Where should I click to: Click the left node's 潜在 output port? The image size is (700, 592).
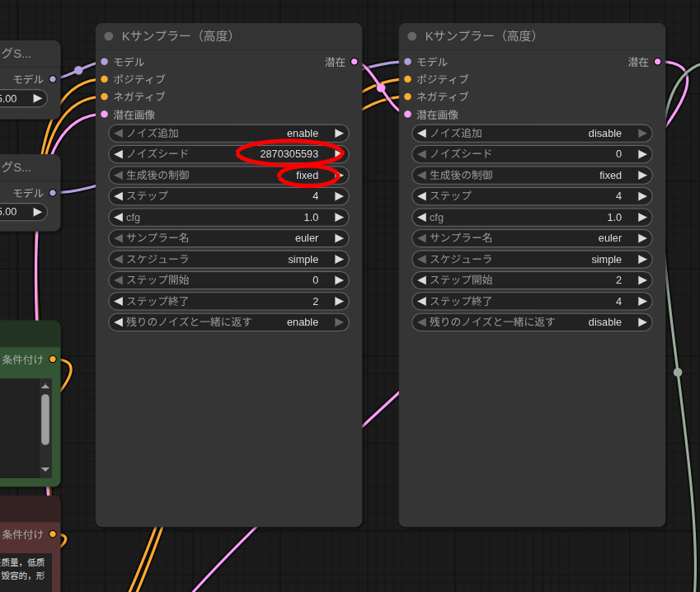point(355,62)
